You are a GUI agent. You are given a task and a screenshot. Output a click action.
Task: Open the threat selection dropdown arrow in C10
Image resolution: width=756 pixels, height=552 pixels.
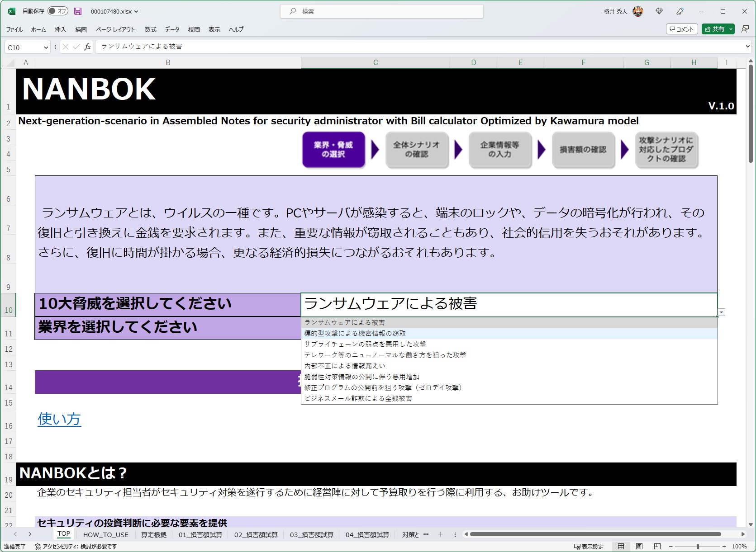pyautogui.click(x=721, y=312)
